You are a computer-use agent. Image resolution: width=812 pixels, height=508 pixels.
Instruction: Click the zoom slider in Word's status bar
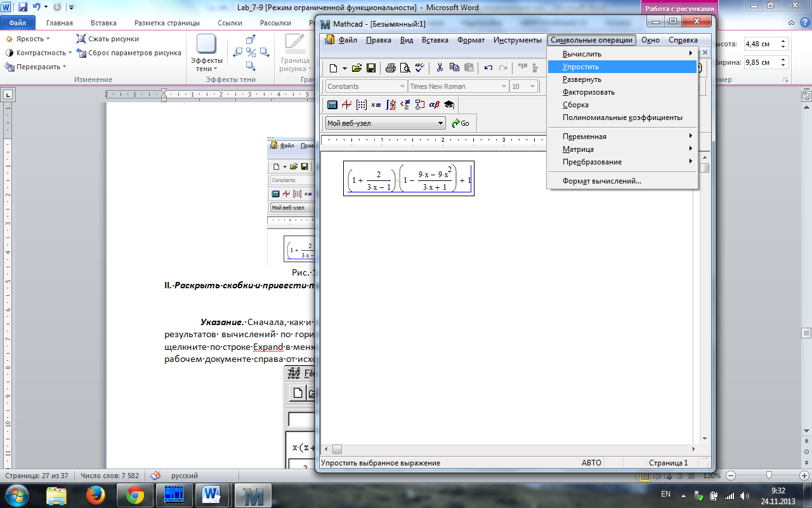click(769, 476)
